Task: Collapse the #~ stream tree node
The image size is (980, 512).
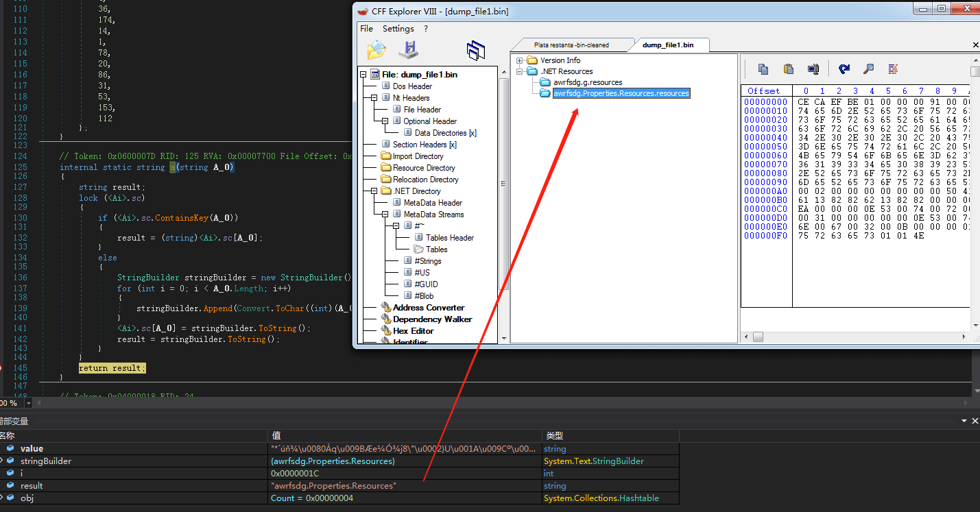Action: tap(396, 226)
